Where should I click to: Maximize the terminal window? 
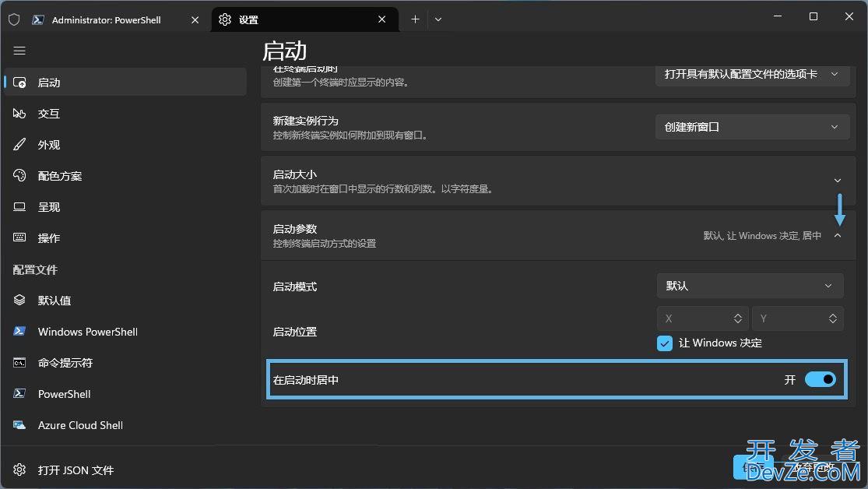coord(814,16)
